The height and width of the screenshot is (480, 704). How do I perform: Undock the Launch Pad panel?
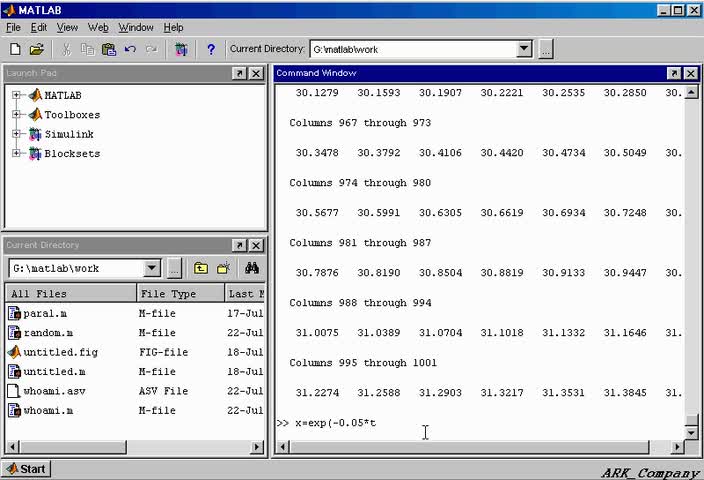point(239,73)
